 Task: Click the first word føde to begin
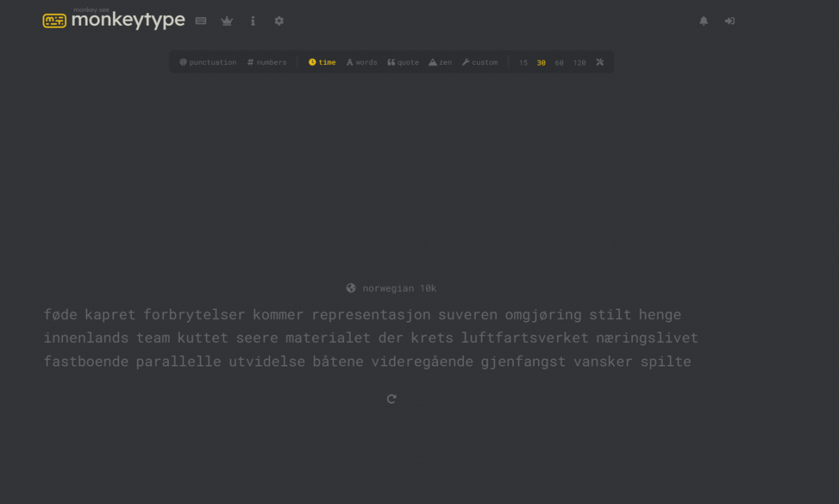click(x=61, y=315)
